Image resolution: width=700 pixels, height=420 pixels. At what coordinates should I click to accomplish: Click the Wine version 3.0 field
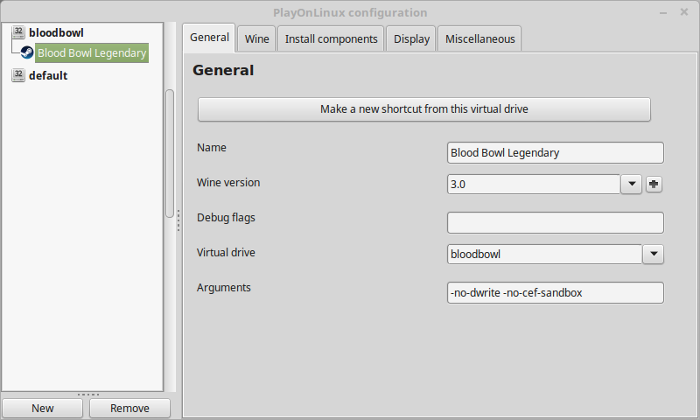pos(533,184)
